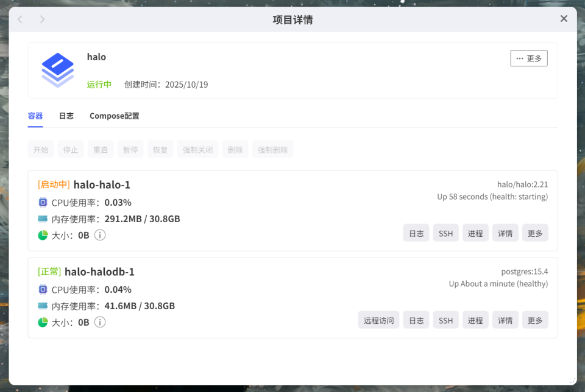This screenshot has width=585, height=392.
Task: Switch to the 容器 tab
Action: 35,116
